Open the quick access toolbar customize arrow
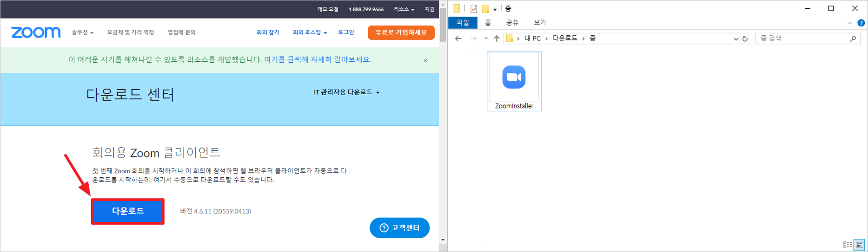 495,9
